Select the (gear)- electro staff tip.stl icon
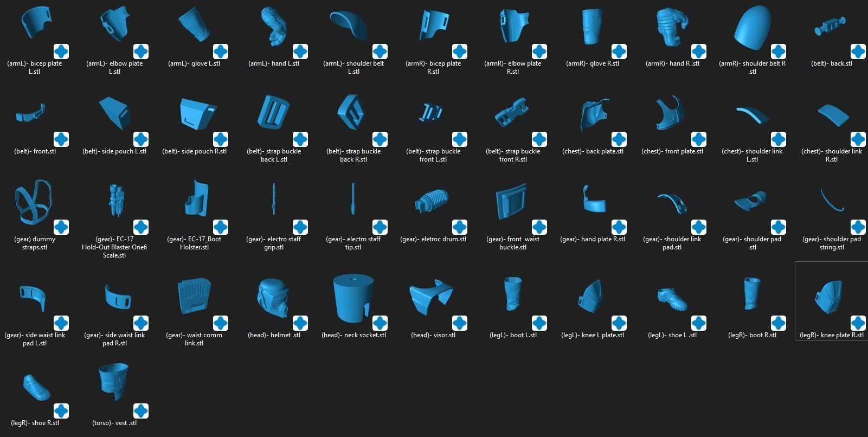This screenshot has width=868, height=437. tap(353, 200)
